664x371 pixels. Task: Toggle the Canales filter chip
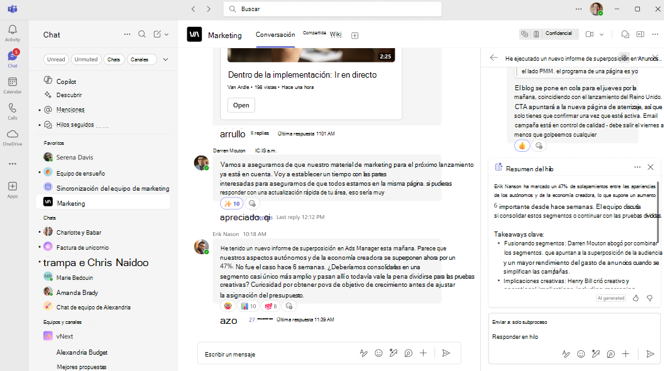[x=141, y=59]
